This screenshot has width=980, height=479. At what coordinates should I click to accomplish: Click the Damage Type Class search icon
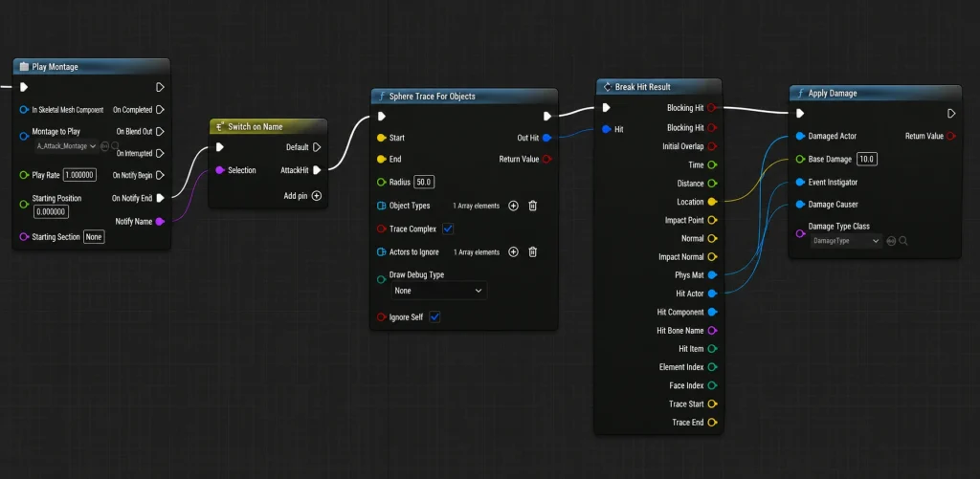[x=903, y=240]
